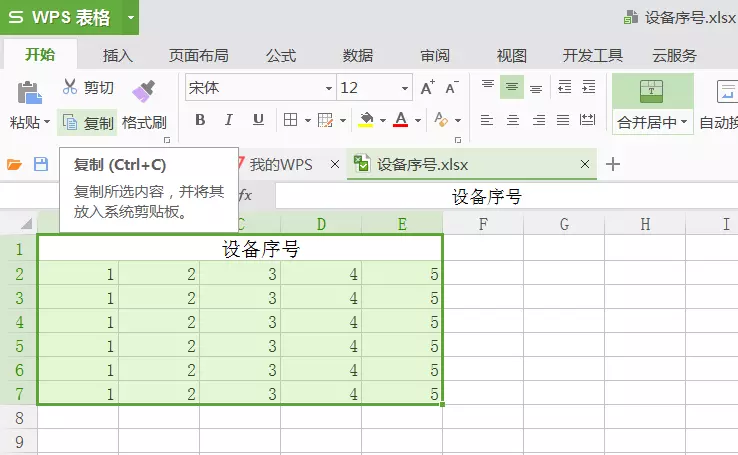Toggle Italic formatting
This screenshot has height=455, width=738.
pyautogui.click(x=229, y=120)
